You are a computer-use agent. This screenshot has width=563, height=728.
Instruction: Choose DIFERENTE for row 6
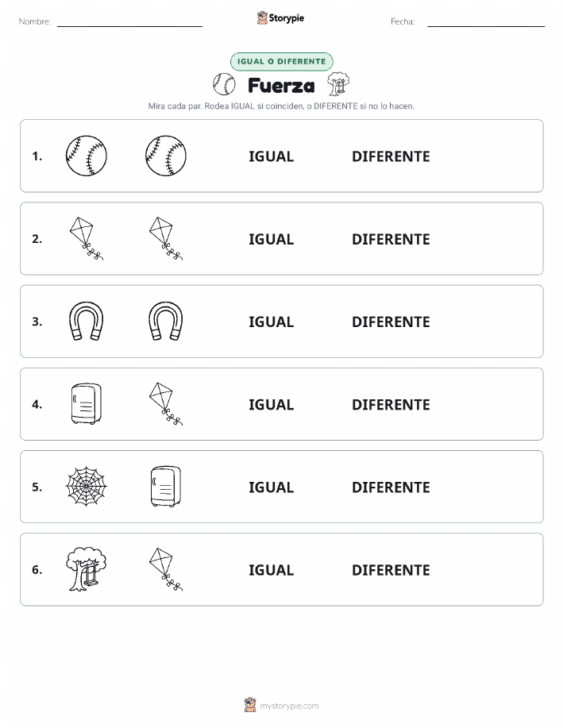coord(391,570)
